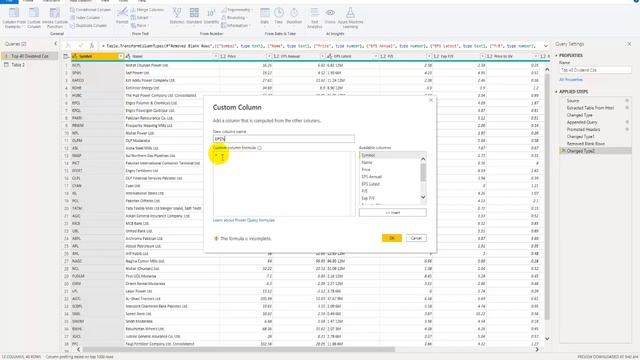Click the query Name field in Query Settings
This screenshot has width=640, height=360.
click(595, 70)
